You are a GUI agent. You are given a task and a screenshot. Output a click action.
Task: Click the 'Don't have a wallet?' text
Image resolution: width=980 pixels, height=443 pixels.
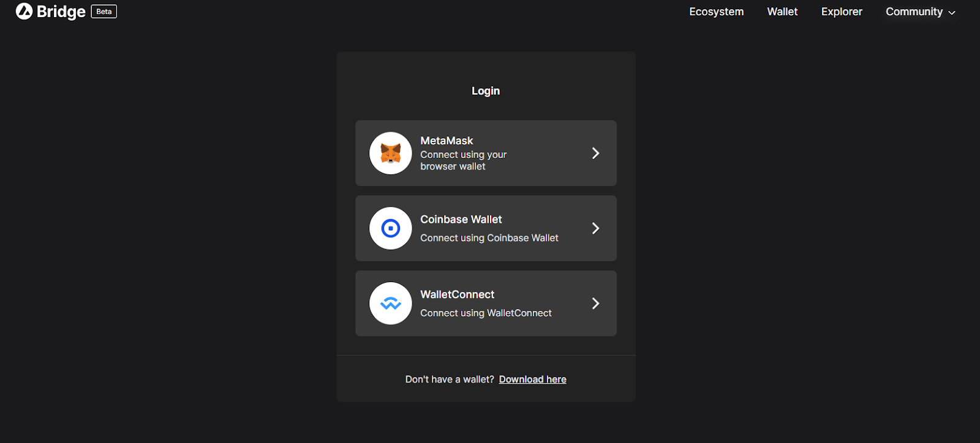click(x=450, y=379)
